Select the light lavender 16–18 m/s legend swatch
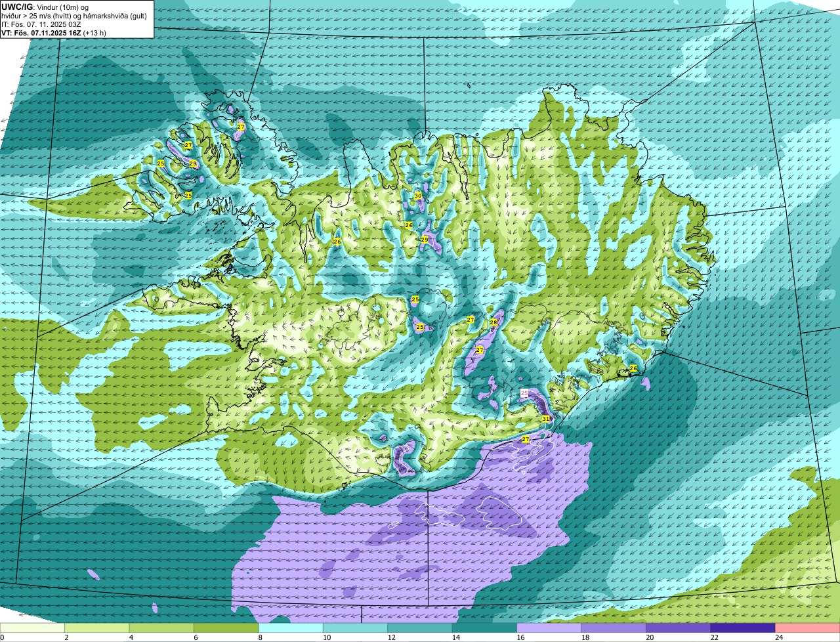 (549, 628)
